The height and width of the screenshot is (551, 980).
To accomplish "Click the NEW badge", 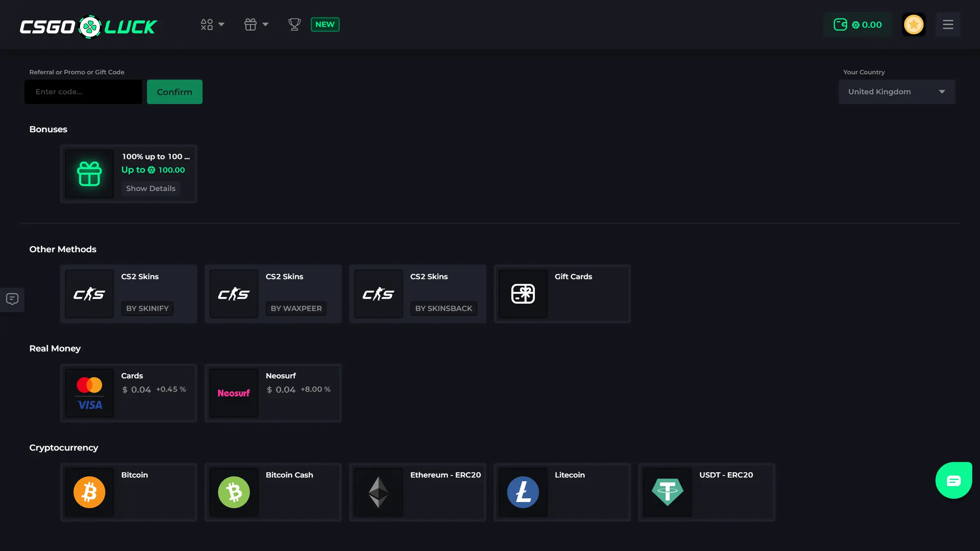I will pos(325,24).
